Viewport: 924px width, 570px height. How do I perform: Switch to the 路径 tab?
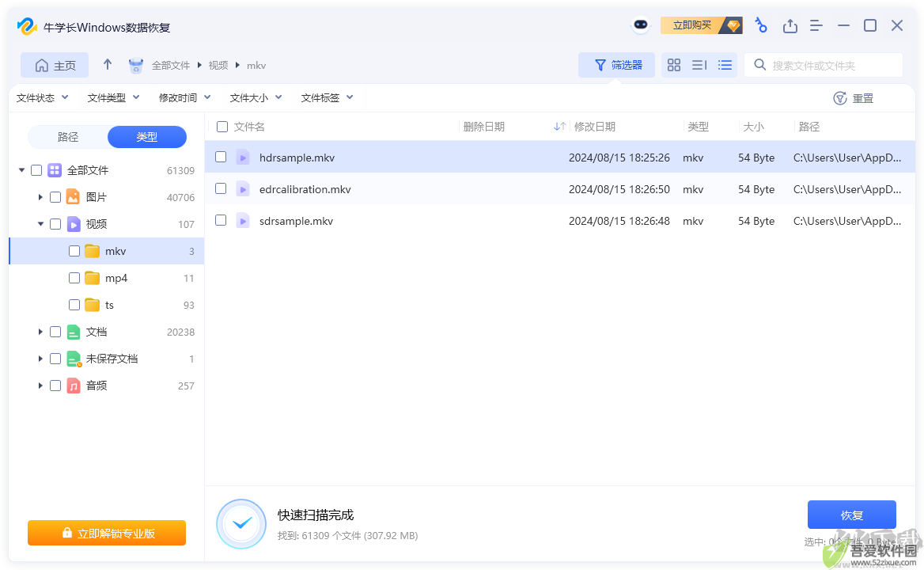tap(68, 137)
